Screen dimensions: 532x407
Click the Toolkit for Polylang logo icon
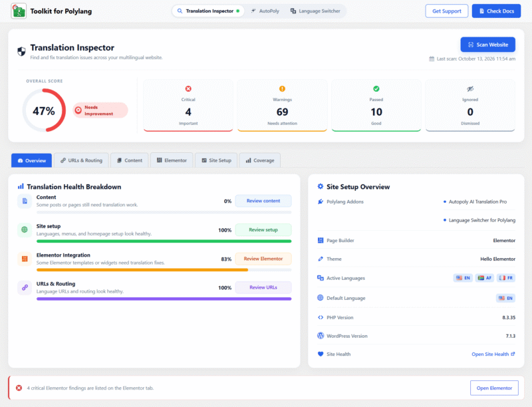click(19, 11)
